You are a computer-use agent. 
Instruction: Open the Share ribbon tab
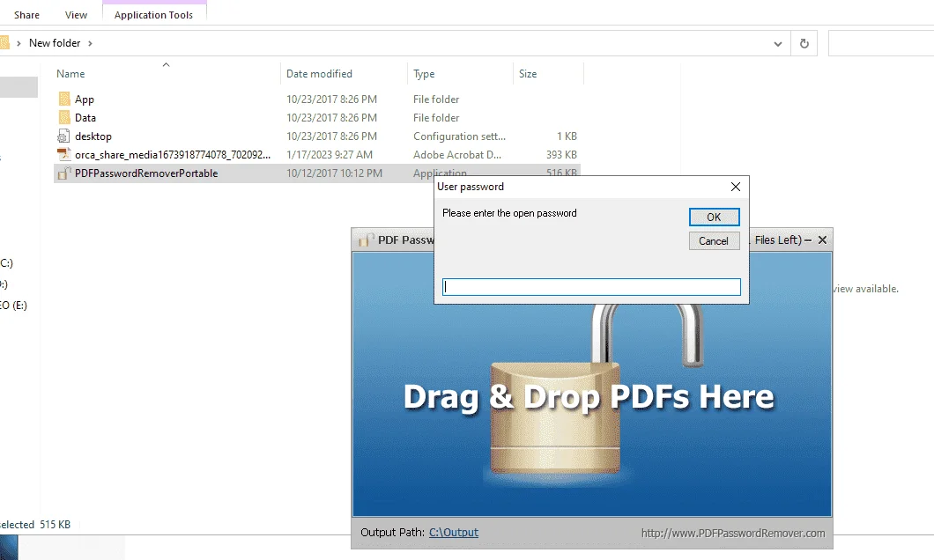click(x=26, y=15)
